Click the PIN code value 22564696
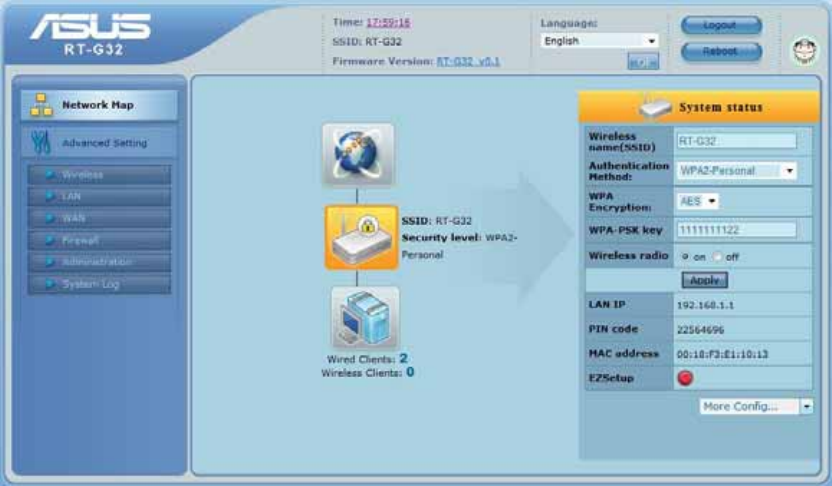This screenshot has height=486, width=832. [x=700, y=329]
